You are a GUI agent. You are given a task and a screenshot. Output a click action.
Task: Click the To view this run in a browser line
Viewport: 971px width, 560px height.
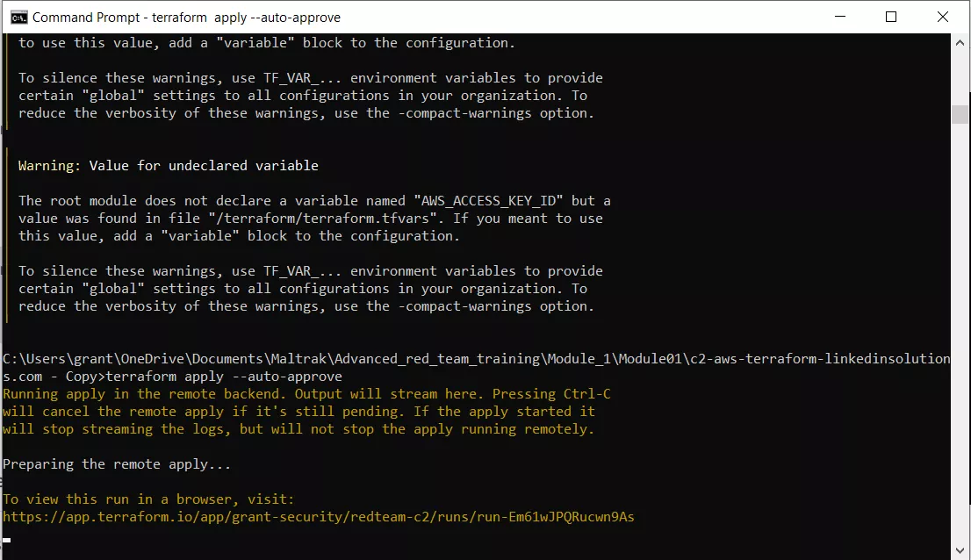(149, 499)
